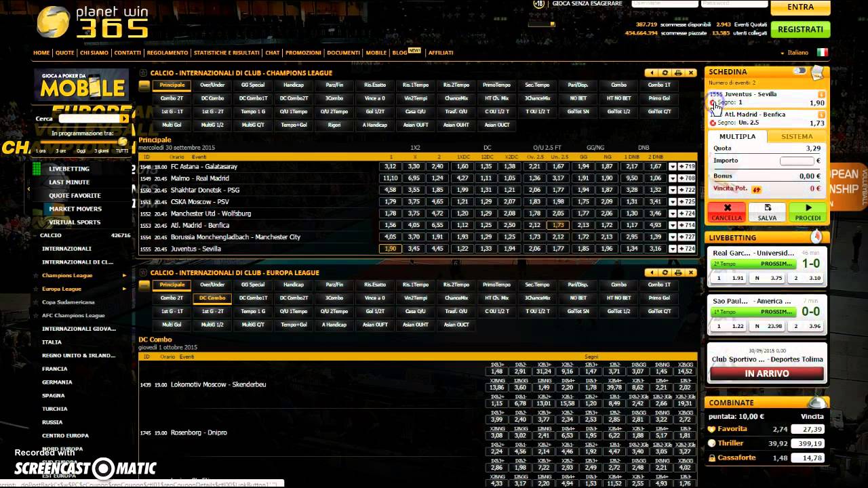Open STATISTICHE E RISULTATI menu item
Image resolution: width=868 pixels, height=488 pixels.
click(226, 53)
